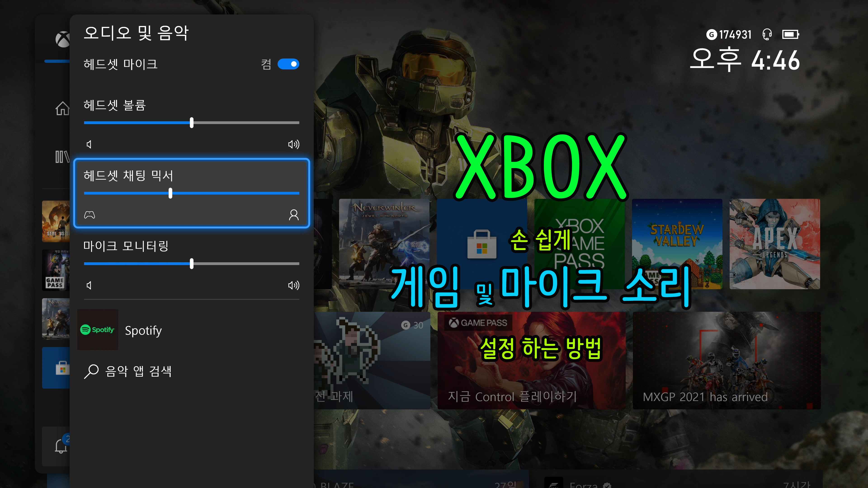Screen dimensions: 868x488
Task: Go to Home via the house icon
Action: click(x=62, y=108)
